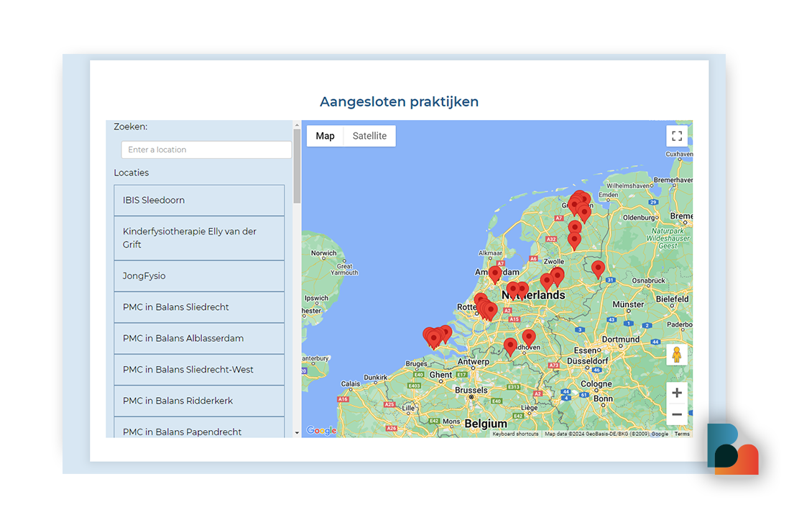Select the right pin covering the Netherlands label
Viewport: 812px width, 515px height.
coord(522,290)
